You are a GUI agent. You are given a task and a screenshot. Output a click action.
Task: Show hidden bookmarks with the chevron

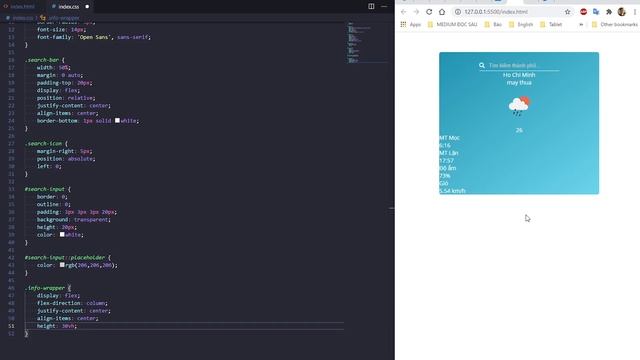coord(581,24)
